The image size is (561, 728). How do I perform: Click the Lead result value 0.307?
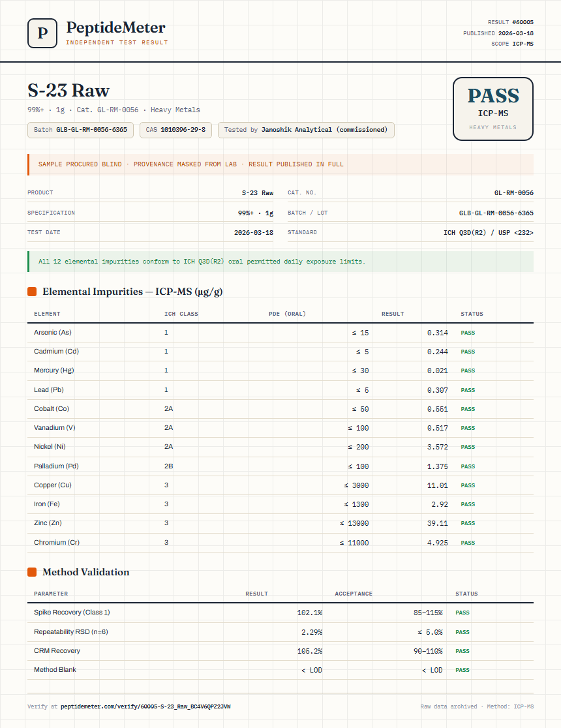pos(438,391)
